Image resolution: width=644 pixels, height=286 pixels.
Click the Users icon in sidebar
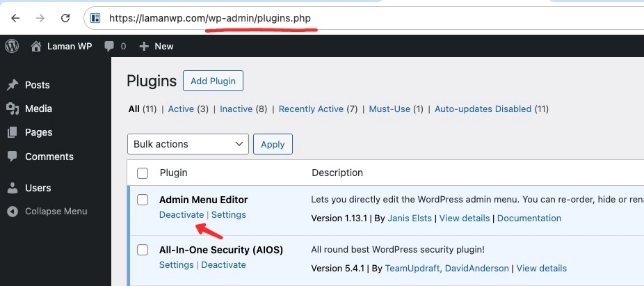[x=13, y=188]
